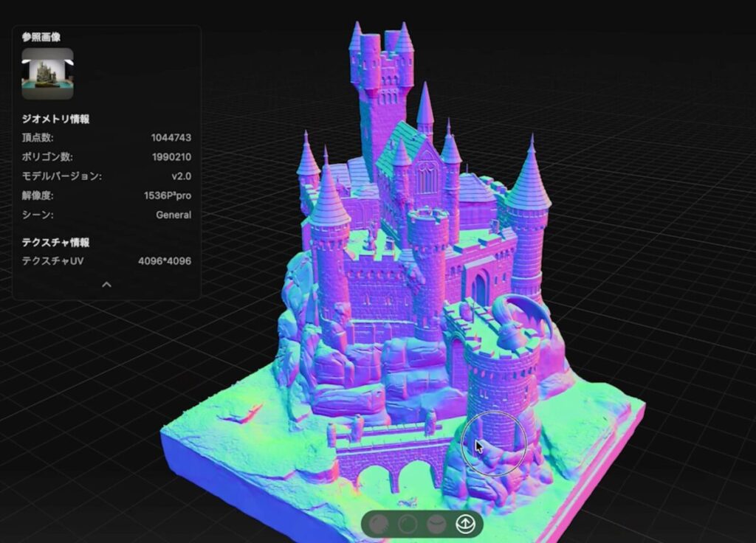Click the resolution value 1536P³pro
Screen dimensions: 756x543
point(168,196)
